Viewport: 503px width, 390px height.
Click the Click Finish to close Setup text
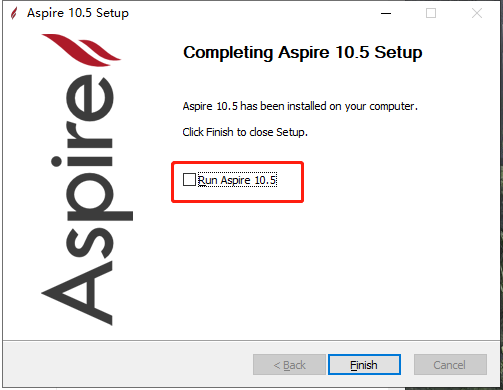[245, 132]
